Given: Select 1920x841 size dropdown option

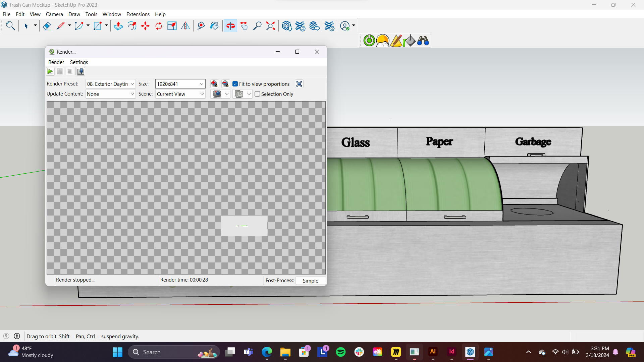Looking at the screenshot, I should 179,84.
